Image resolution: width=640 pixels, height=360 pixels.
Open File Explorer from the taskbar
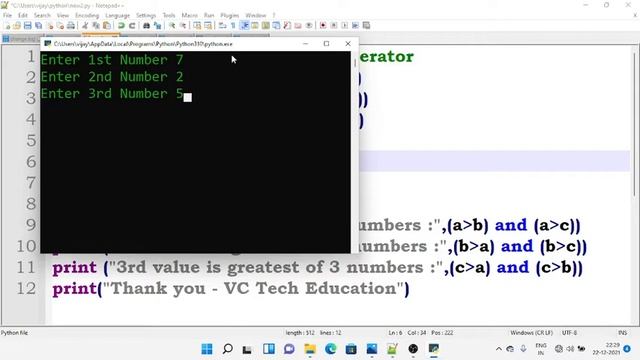[310, 349]
